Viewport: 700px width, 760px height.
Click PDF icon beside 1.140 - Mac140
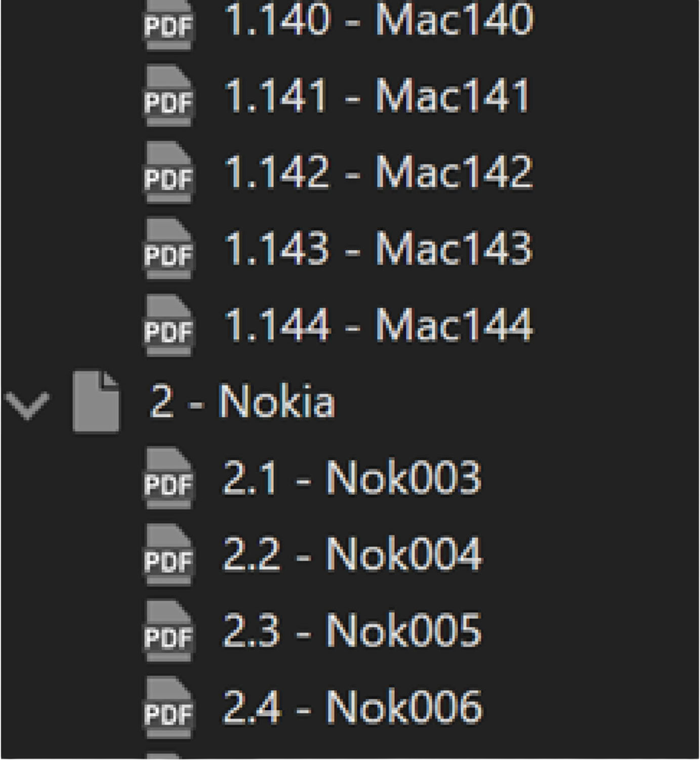point(168,23)
